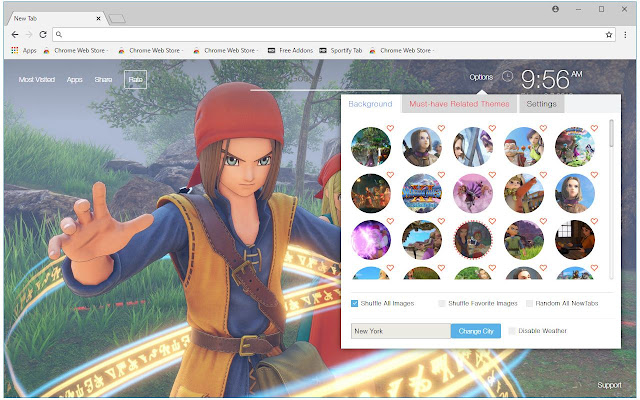Click the browser forward arrow
Viewport: 640px width, 400px height.
click(29, 35)
